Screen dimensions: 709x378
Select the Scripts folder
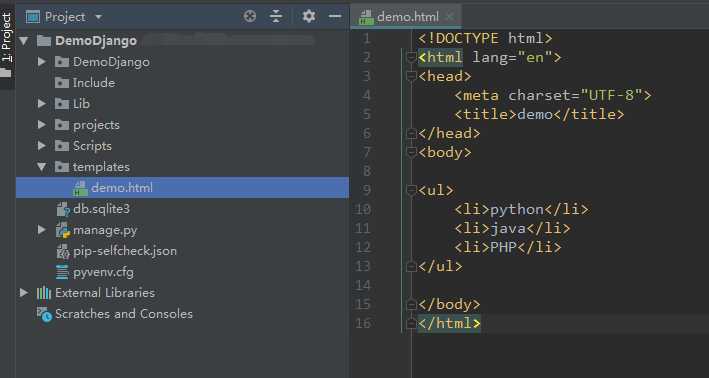[182, 146]
